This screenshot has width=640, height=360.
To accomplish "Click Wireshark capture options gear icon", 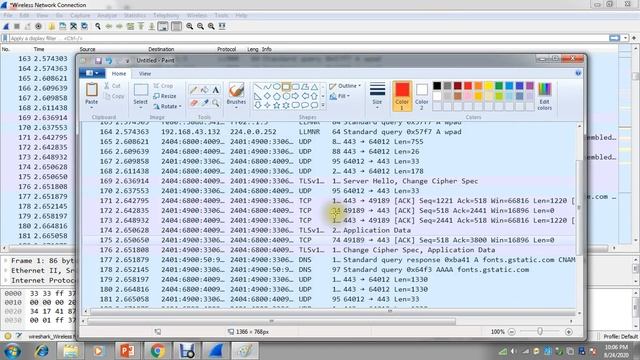I will pyautogui.click(x=38, y=26).
